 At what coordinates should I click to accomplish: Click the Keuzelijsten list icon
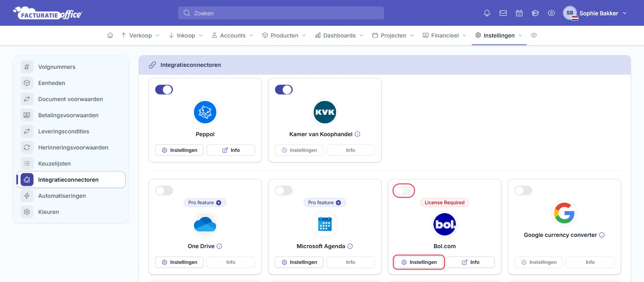click(27, 164)
